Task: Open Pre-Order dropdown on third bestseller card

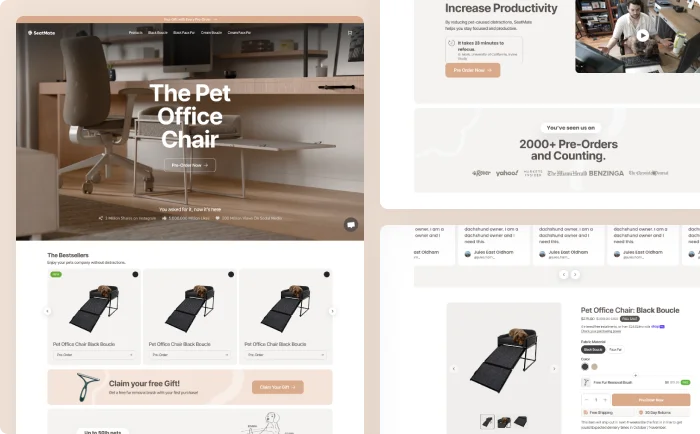Action: coord(285,355)
